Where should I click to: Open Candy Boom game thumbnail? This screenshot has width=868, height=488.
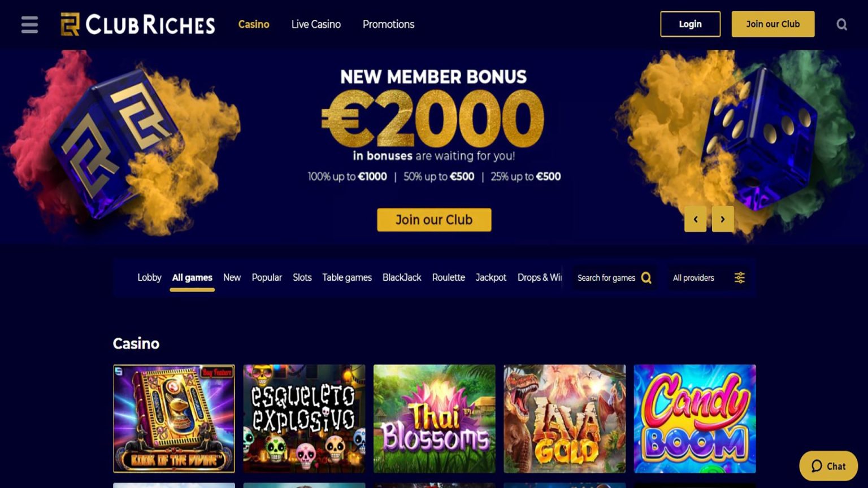click(x=695, y=419)
